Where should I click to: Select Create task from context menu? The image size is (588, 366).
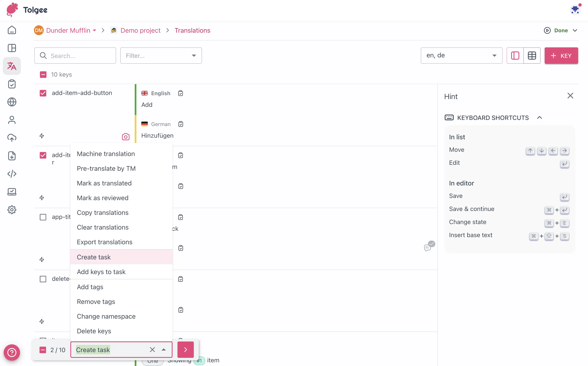(x=93, y=257)
